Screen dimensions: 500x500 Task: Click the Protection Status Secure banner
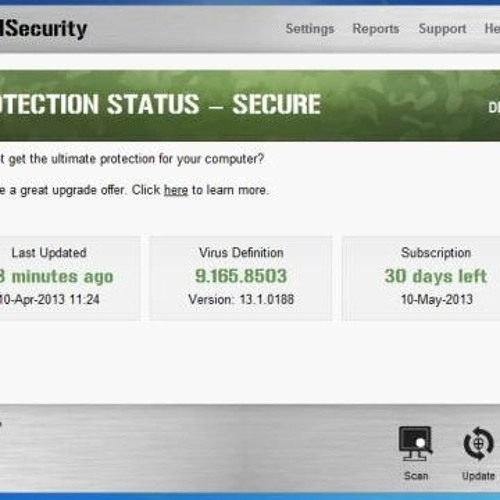[x=250, y=105]
